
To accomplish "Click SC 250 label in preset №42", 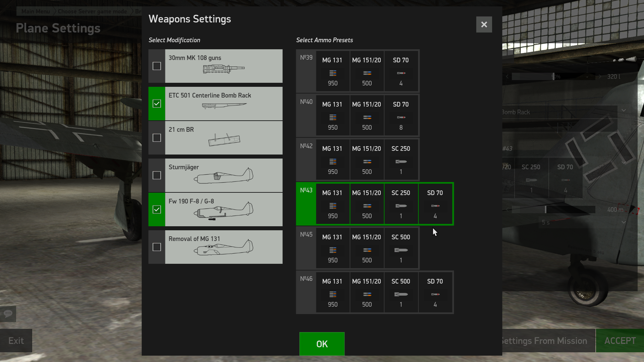I will tap(401, 148).
